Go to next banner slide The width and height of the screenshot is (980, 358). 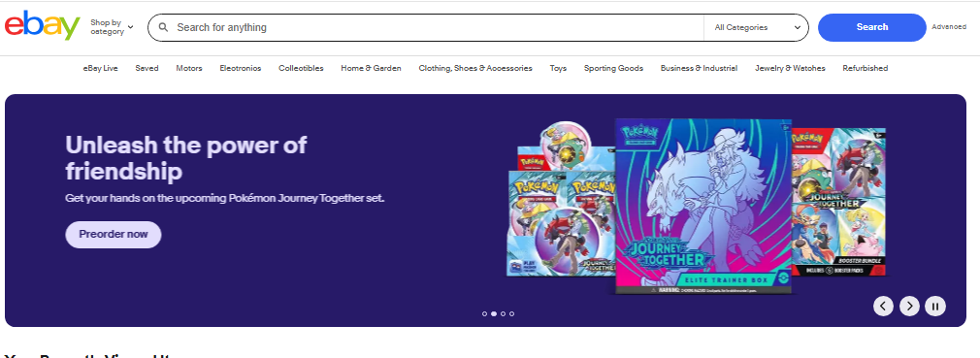click(x=909, y=307)
